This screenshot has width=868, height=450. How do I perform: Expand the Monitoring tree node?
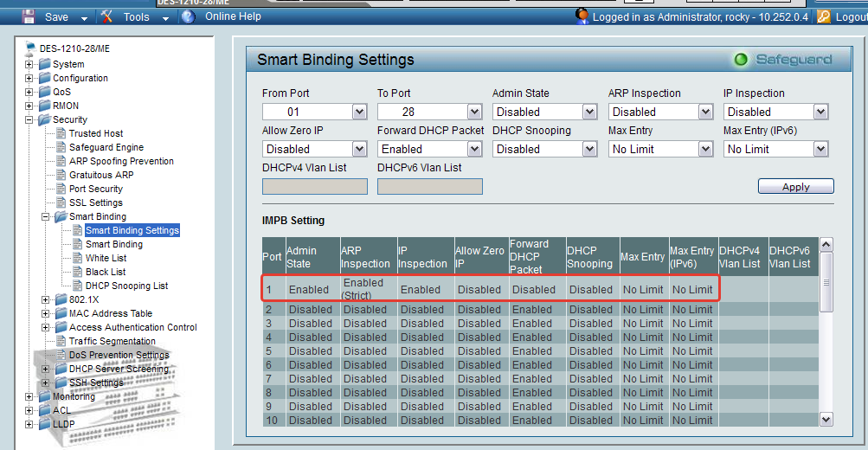[x=29, y=396]
